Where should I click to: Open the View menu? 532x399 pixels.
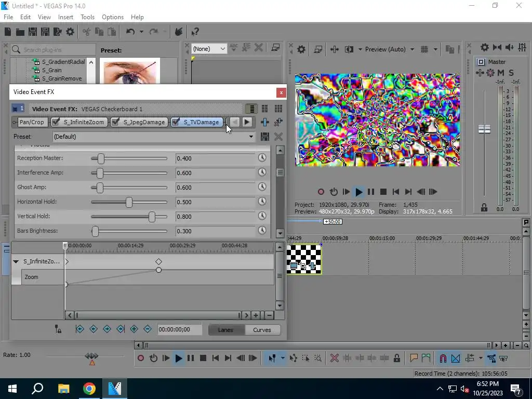pyautogui.click(x=44, y=17)
